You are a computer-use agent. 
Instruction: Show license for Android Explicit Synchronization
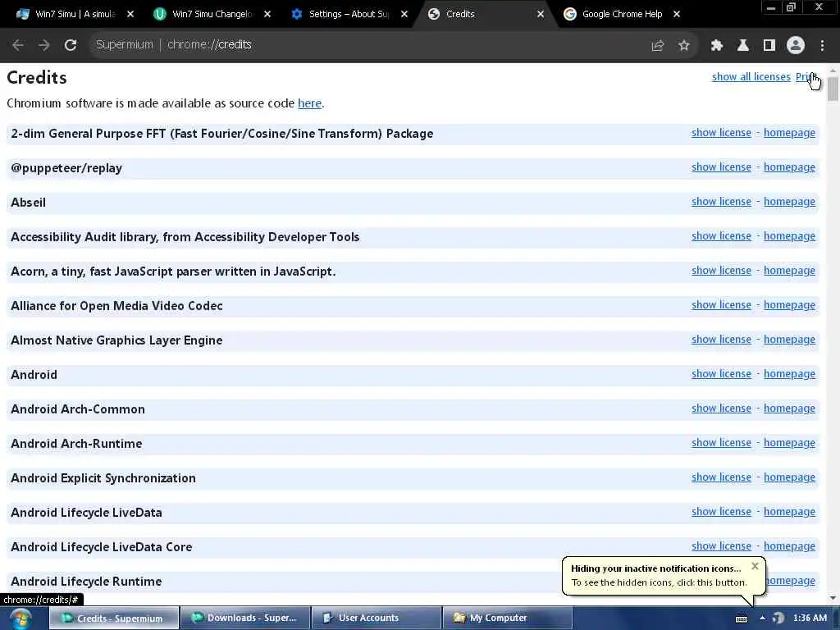[721, 477]
